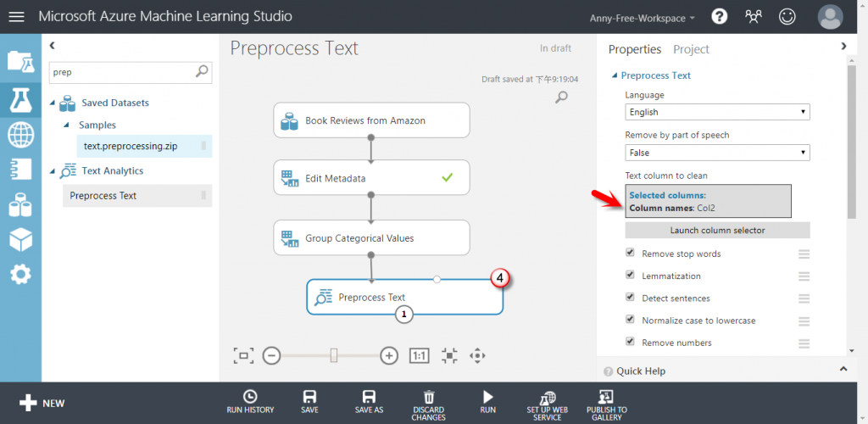Collapse the module palette left chevron
The width and height of the screenshot is (868, 424).
pos(52,46)
